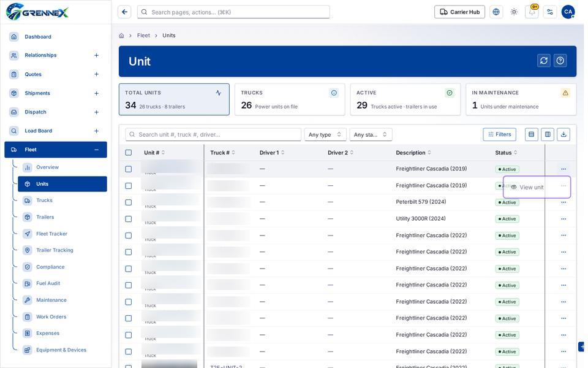Click the warning icon on In Maintenance card
The width and height of the screenshot is (588, 368).
point(565,93)
